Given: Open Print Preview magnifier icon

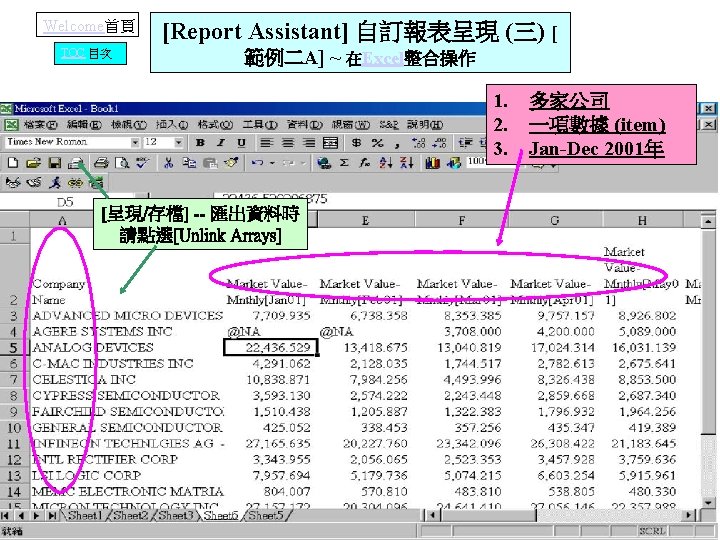Looking at the screenshot, I should 122,163.
